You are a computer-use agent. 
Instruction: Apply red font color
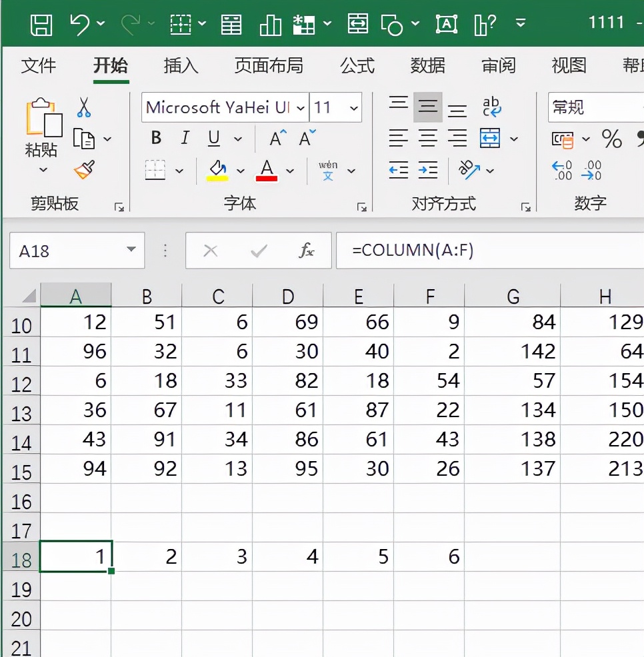(x=267, y=171)
